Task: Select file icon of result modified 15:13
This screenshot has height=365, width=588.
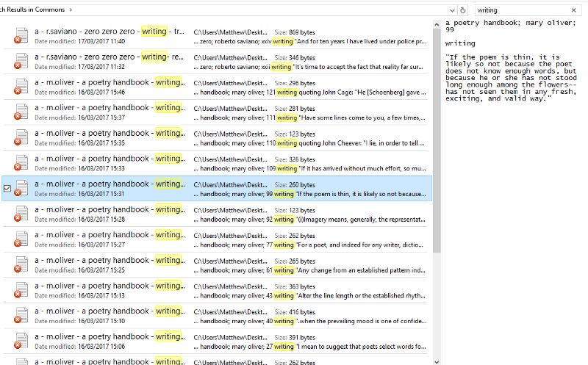Action: 21,290
